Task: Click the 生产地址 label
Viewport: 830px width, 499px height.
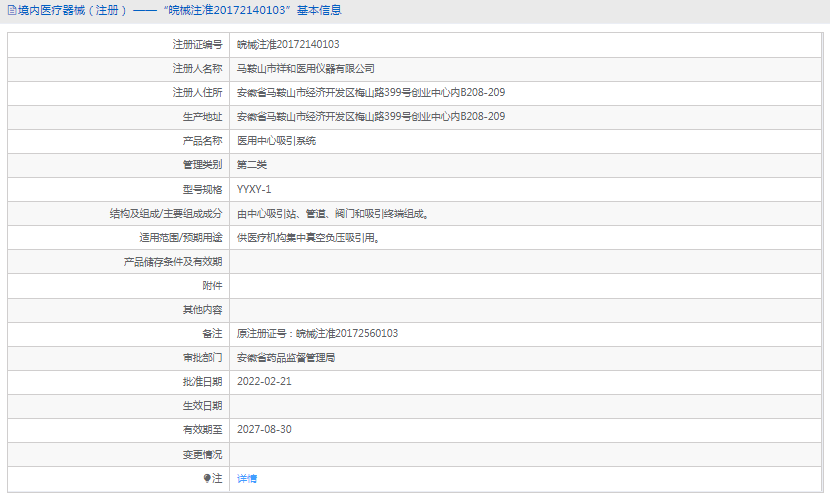Action: [x=202, y=117]
